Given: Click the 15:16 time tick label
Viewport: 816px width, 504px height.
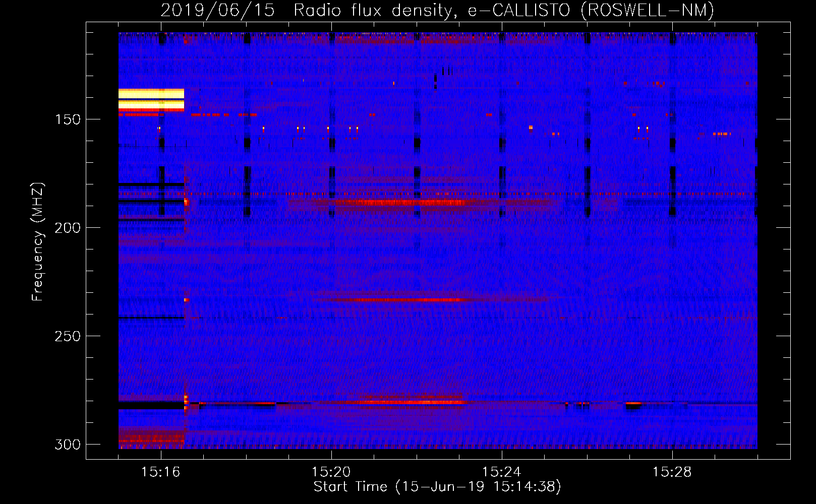Looking at the screenshot, I should [x=161, y=472].
